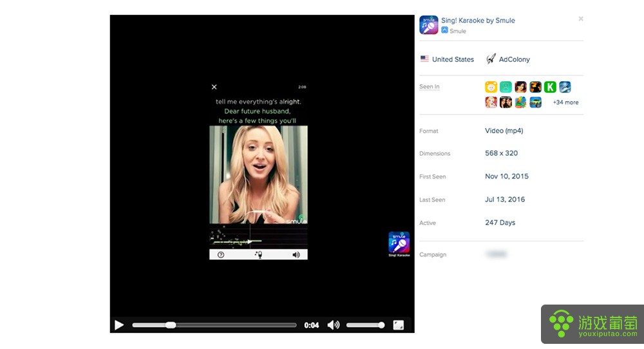Play the video ad
Image resolution: width=644 pixels, height=349 pixels.
pos(119,325)
